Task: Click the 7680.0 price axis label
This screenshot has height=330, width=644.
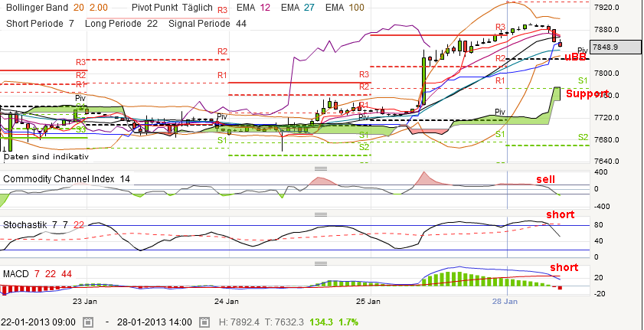Action: click(606, 139)
